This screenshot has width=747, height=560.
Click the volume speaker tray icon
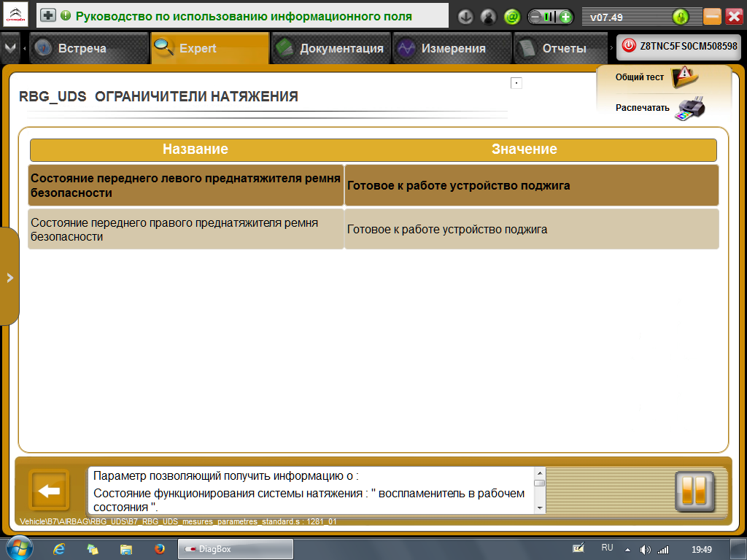(x=645, y=550)
